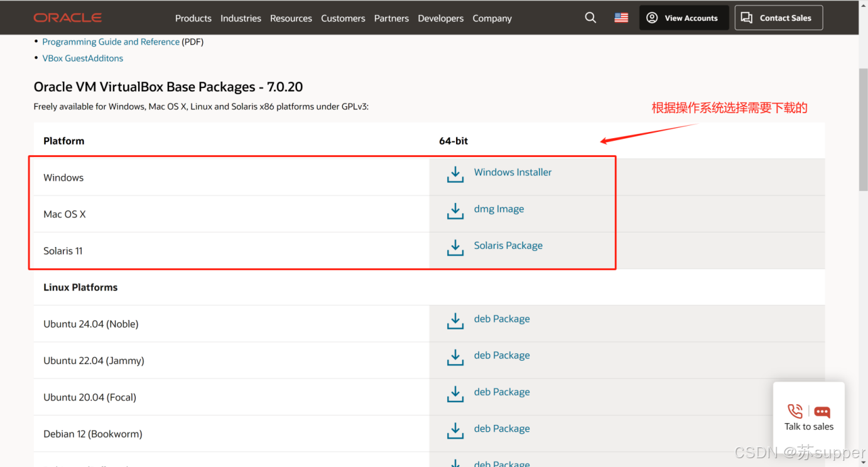
Task: Click download icon for Ubuntu 22.04 row
Action: 455,357
